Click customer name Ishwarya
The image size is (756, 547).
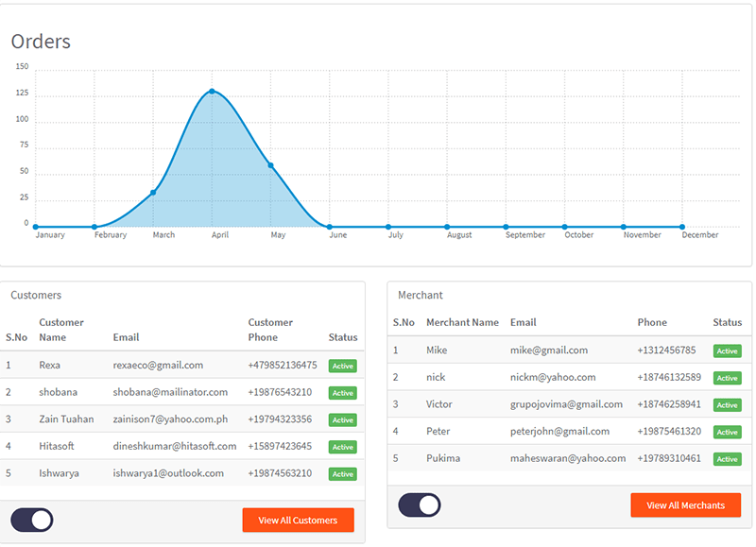pyautogui.click(x=59, y=473)
